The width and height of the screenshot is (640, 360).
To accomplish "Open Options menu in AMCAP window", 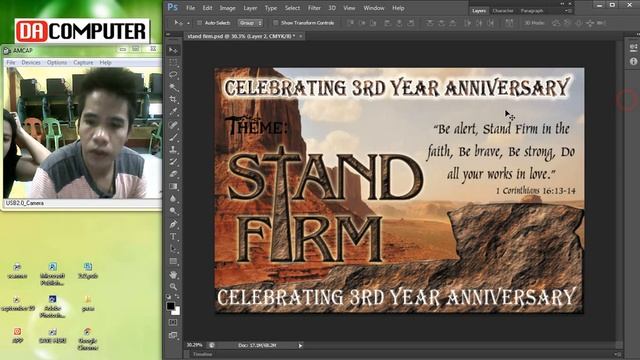I will tap(57, 62).
